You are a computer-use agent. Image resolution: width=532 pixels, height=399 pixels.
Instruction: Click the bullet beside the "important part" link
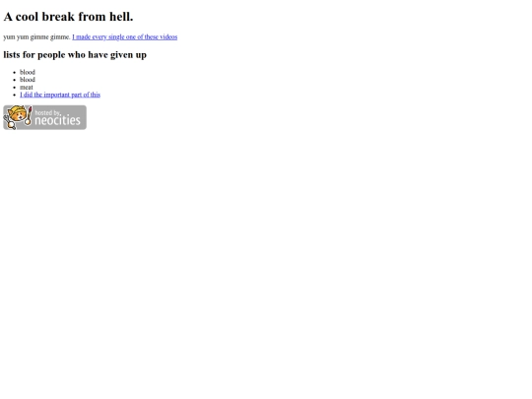pos(14,95)
